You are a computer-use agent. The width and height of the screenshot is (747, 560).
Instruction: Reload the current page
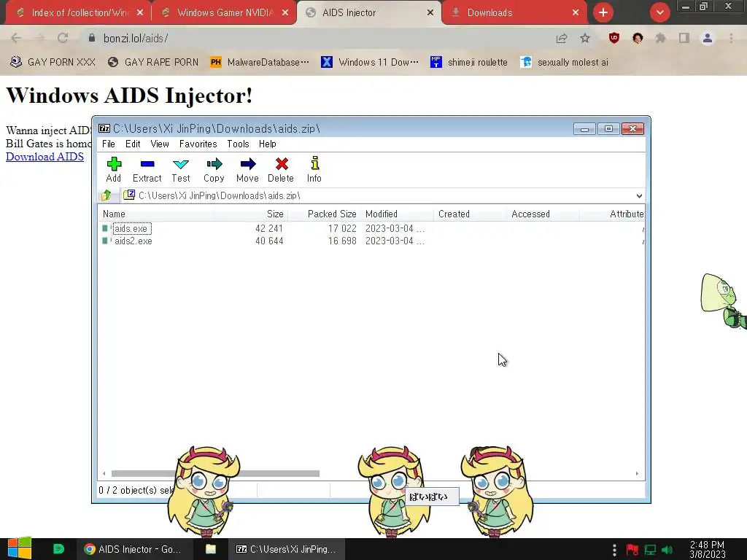(63, 38)
